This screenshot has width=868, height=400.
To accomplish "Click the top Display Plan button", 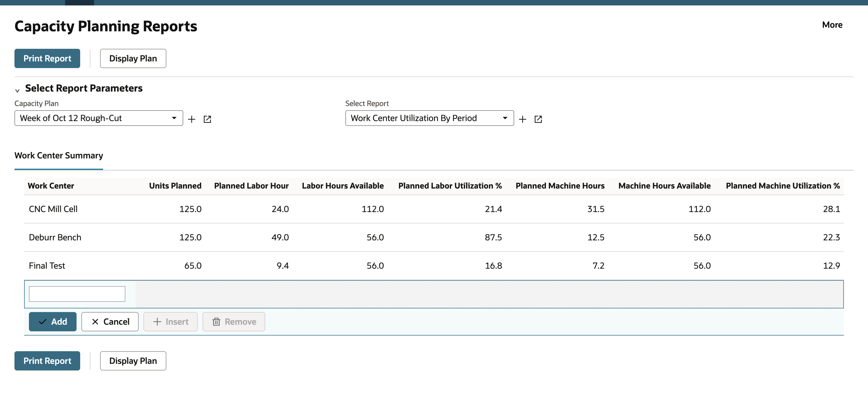I will click(x=133, y=59).
